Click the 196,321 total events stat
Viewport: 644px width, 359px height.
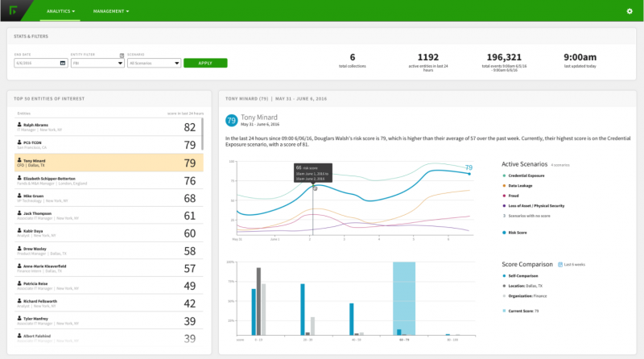coord(504,63)
